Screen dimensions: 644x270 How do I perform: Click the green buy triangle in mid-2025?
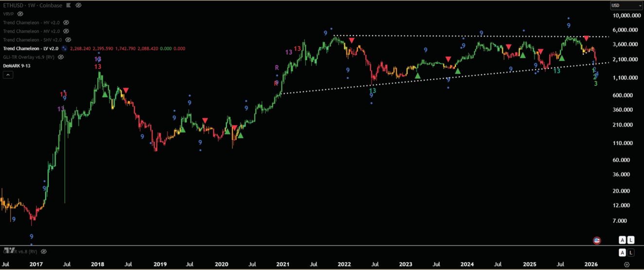point(562,58)
